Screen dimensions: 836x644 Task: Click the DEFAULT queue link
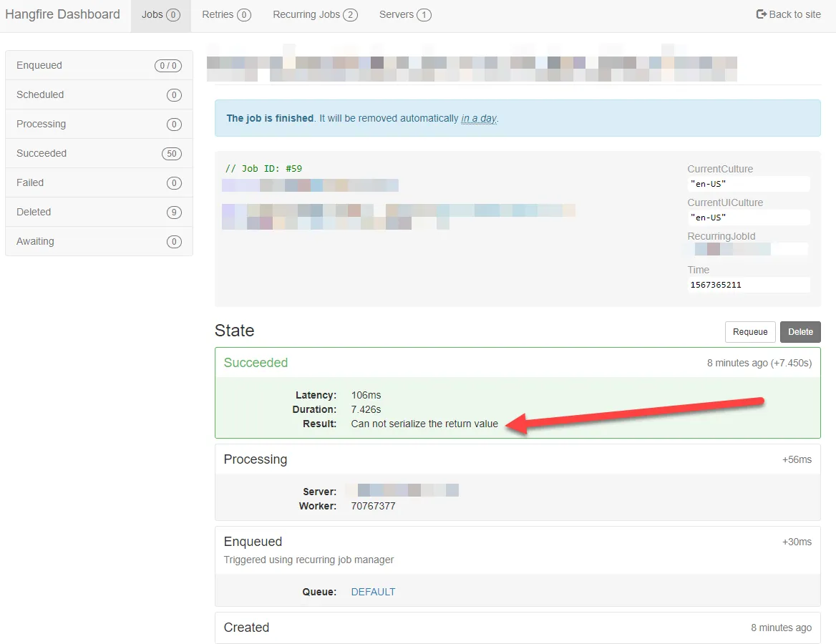(x=373, y=592)
